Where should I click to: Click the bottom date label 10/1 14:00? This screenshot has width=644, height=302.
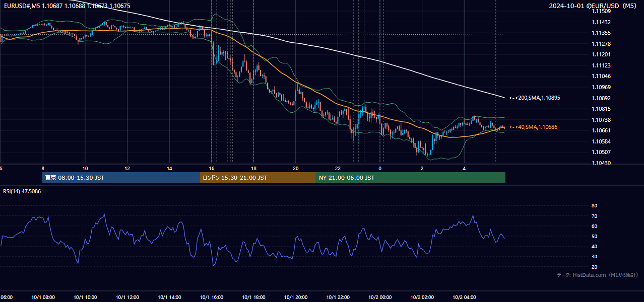[170, 297]
